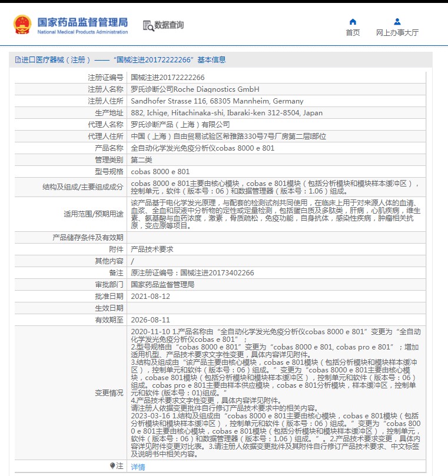The height and width of the screenshot is (476, 448).
Task: Select the intended use description paragraph
Action: click(276, 214)
